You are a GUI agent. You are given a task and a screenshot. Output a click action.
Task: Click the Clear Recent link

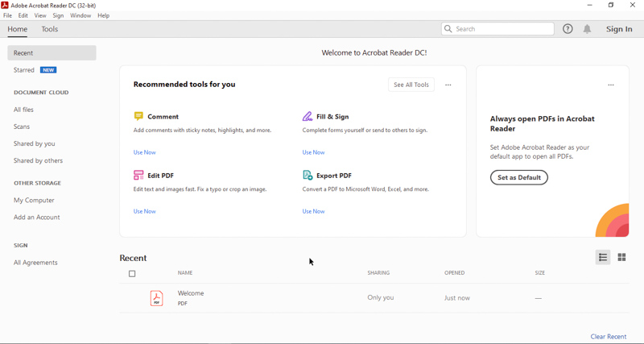click(x=608, y=337)
